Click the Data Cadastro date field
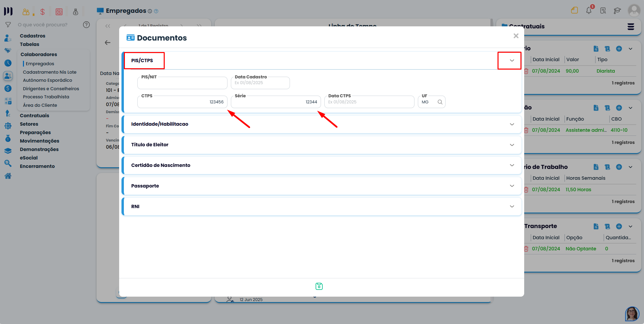The width and height of the screenshot is (644, 324). click(x=260, y=83)
